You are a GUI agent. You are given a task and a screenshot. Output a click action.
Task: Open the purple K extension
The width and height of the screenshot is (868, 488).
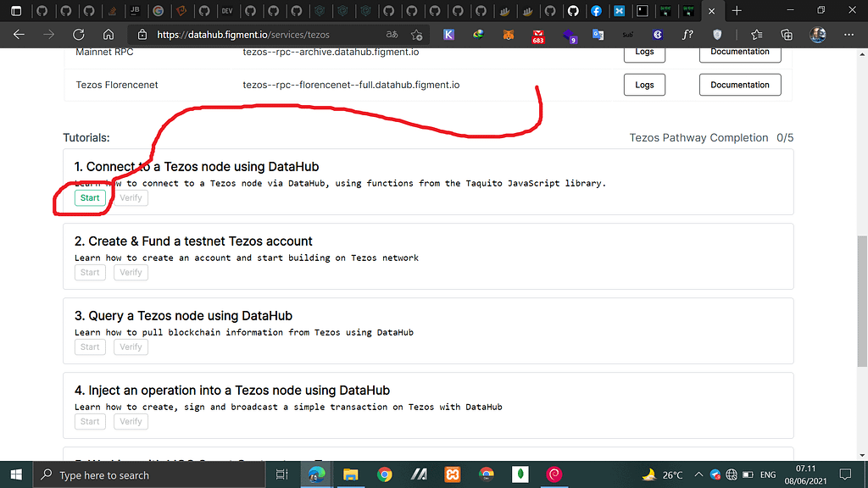pos(448,34)
